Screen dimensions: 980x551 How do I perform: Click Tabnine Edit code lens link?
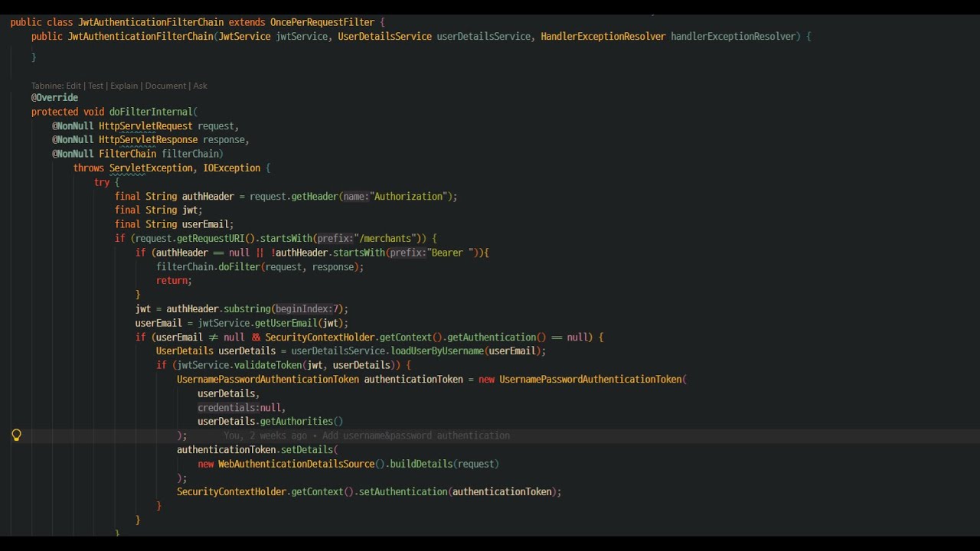(x=73, y=86)
